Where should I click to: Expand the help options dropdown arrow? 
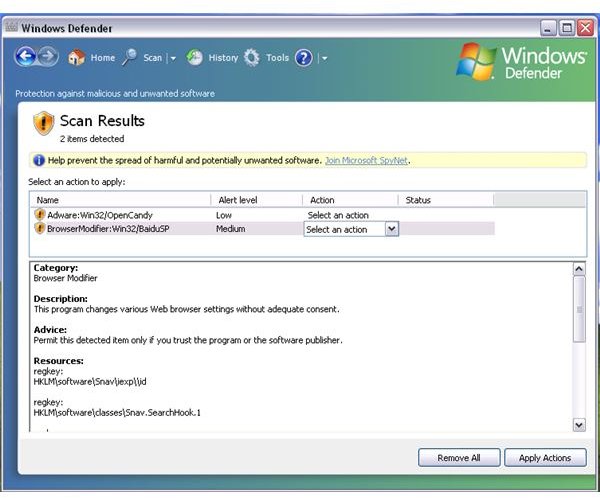[324, 58]
